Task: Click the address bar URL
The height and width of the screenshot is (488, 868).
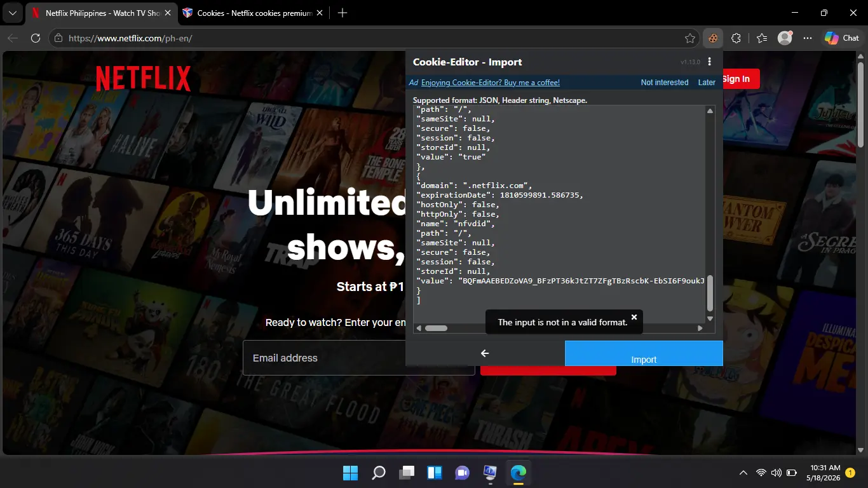Action: (130, 38)
